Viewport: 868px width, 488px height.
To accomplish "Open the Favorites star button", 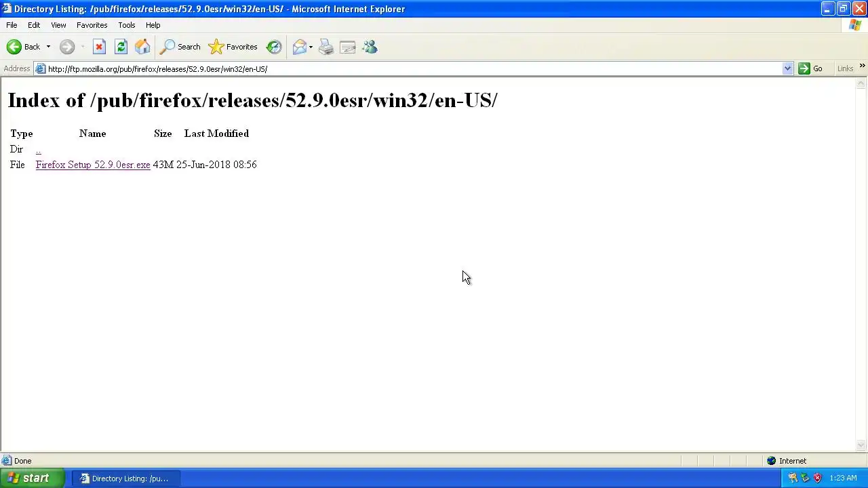I will coord(233,47).
